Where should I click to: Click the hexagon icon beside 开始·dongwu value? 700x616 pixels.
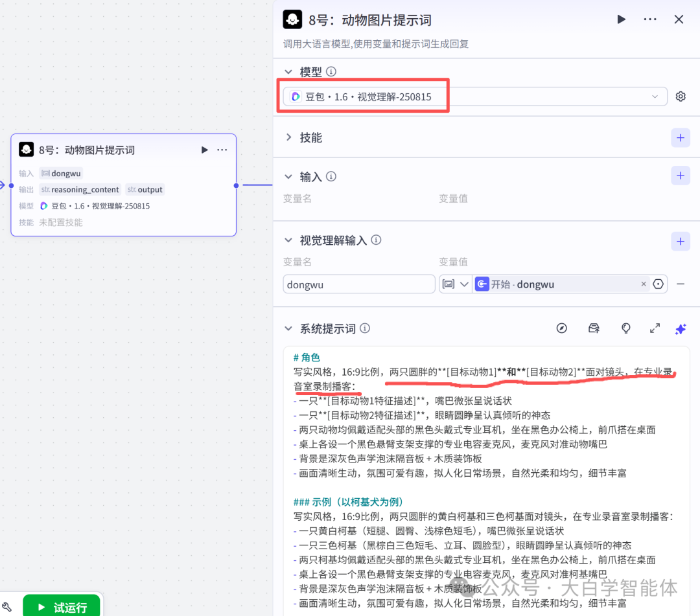point(659,284)
